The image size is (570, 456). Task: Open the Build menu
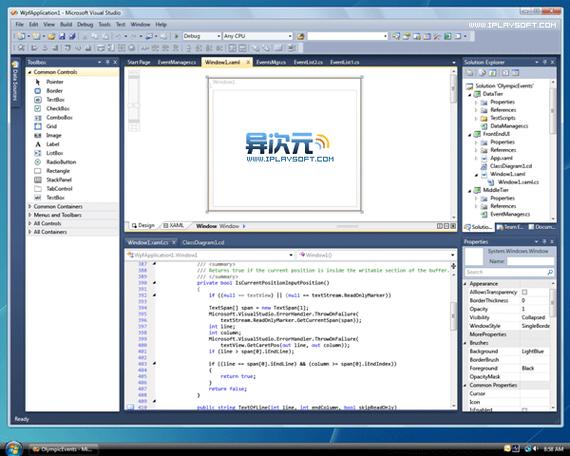tap(66, 24)
